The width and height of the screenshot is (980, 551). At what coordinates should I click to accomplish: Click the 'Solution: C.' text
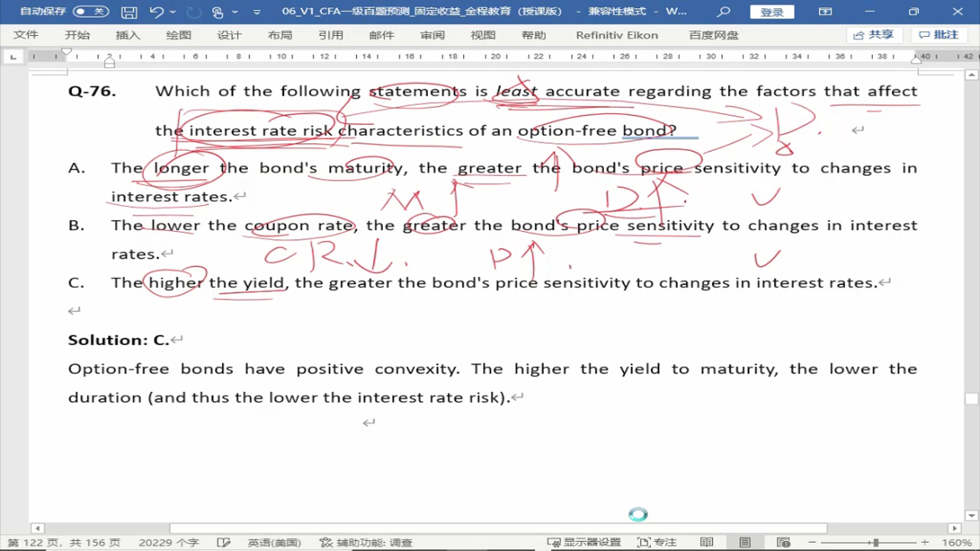[118, 340]
